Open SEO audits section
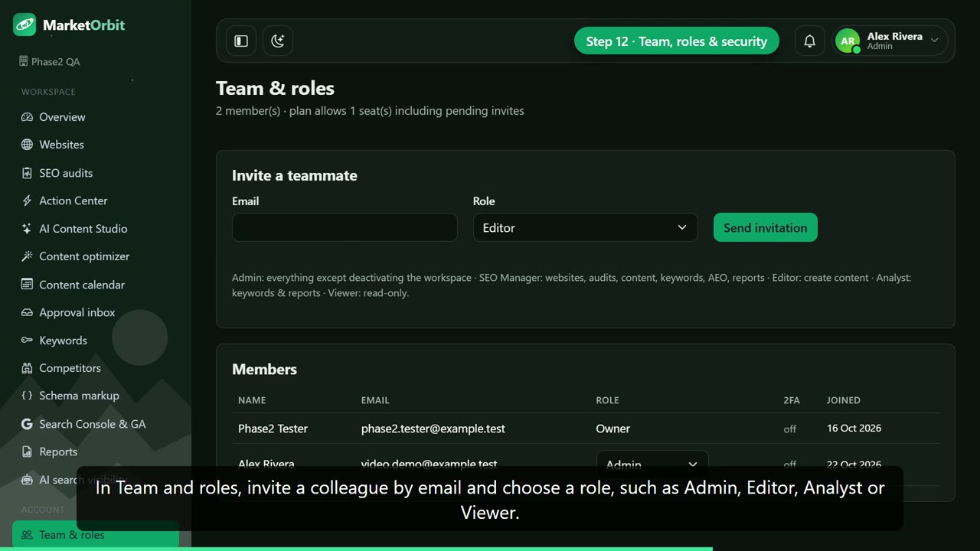Image resolution: width=980 pixels, height=551 pixels. coord(96,173)
